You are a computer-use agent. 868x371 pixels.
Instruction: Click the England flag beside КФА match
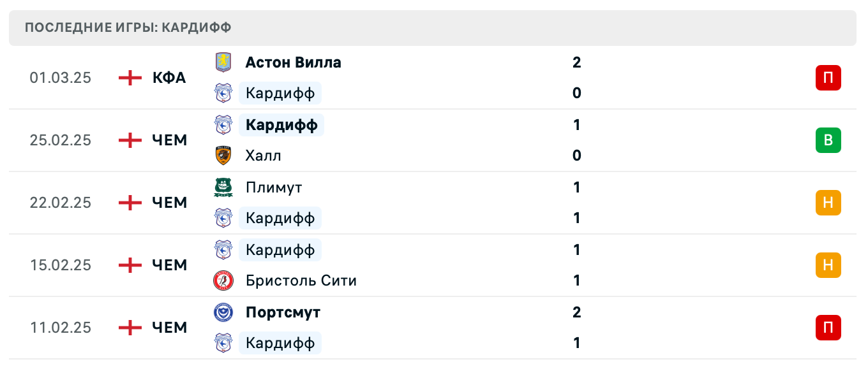pyautogui.click(x=130, y=78)
